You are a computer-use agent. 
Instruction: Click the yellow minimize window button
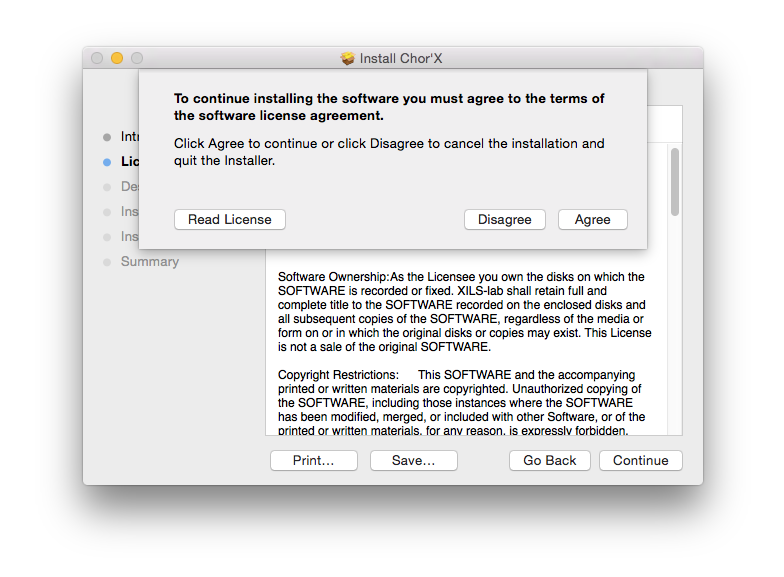pyautogui.click(x=117, y=58)
